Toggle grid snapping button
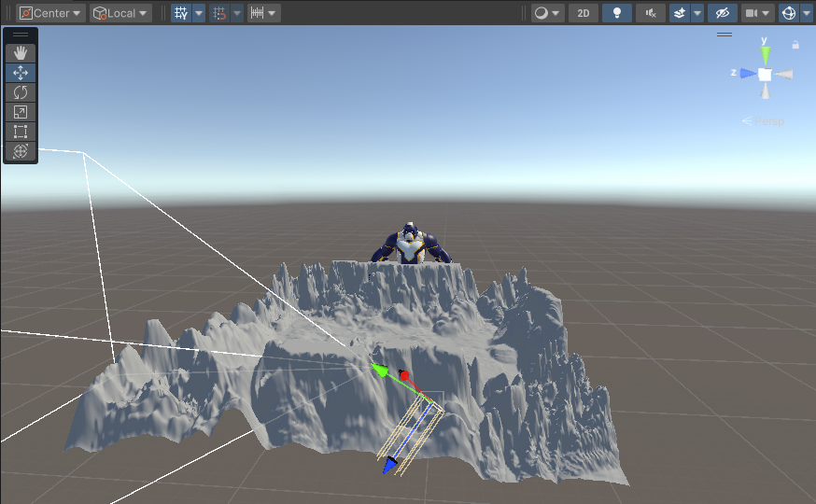Viewport: 816px width, 504px height. [219, 13]
